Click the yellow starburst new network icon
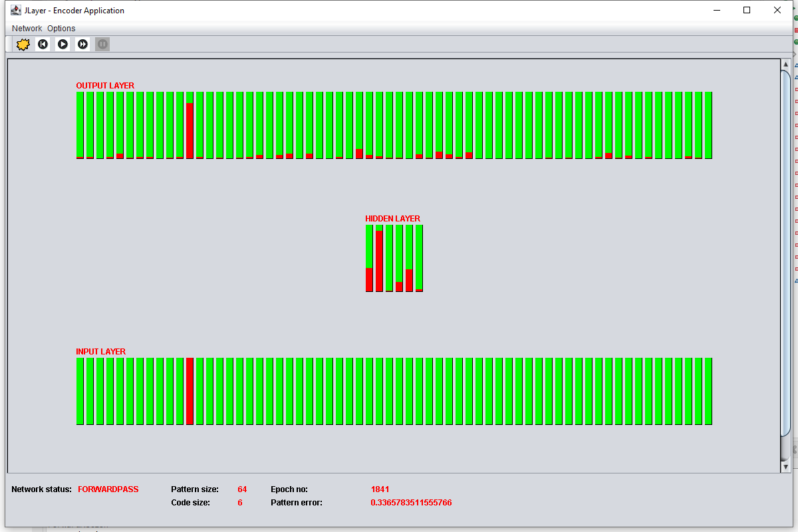 coord(23,45)
